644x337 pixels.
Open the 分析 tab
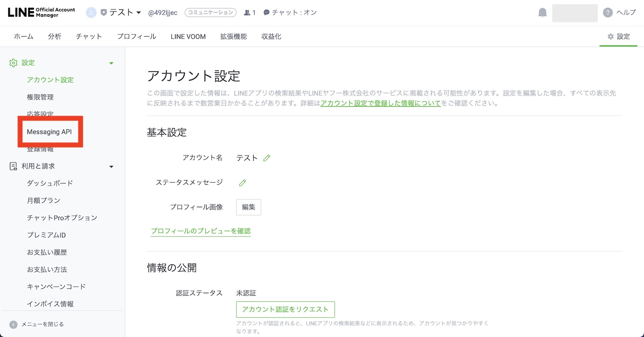pyautogui.click(x=55, y=37)
